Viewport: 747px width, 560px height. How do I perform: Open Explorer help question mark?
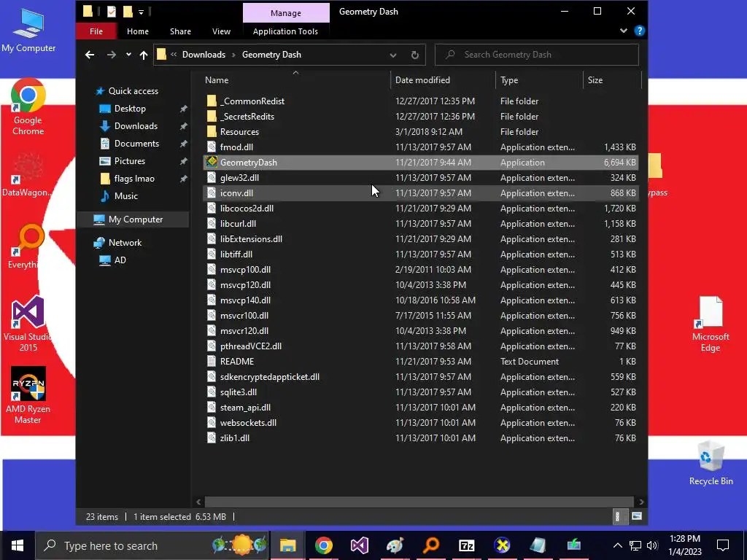point(639,31)
